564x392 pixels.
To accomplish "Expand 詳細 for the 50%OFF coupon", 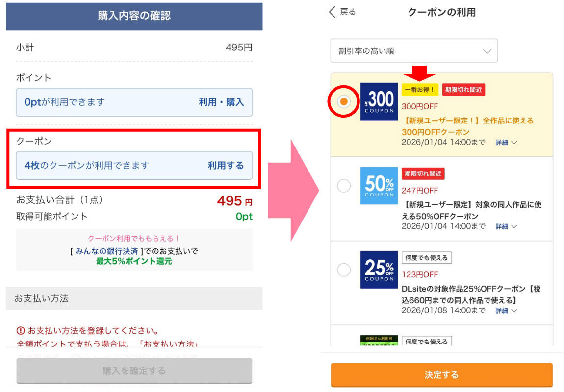I will click(506, 227).
